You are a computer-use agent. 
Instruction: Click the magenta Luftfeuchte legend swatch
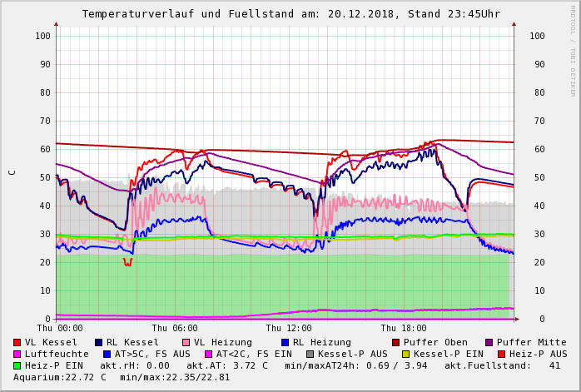point(17,355)
